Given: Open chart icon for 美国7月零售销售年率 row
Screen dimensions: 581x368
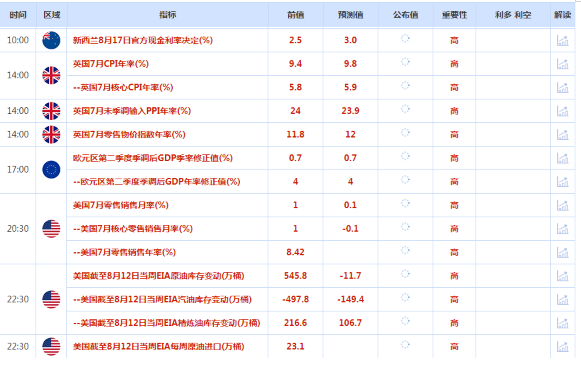Looking at the screenshot, I should pos(562,252).
